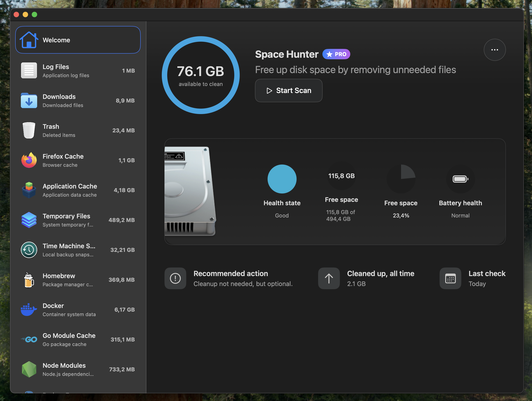532x401 pixels.
Task: Click the Recommended action warning icon
Action: pos(175,278)
